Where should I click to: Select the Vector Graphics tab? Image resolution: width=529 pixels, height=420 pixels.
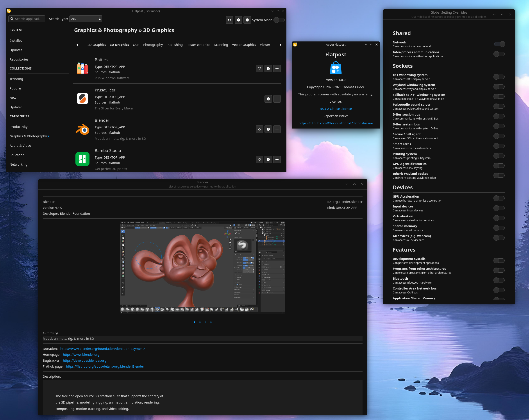tap(244, 45)
